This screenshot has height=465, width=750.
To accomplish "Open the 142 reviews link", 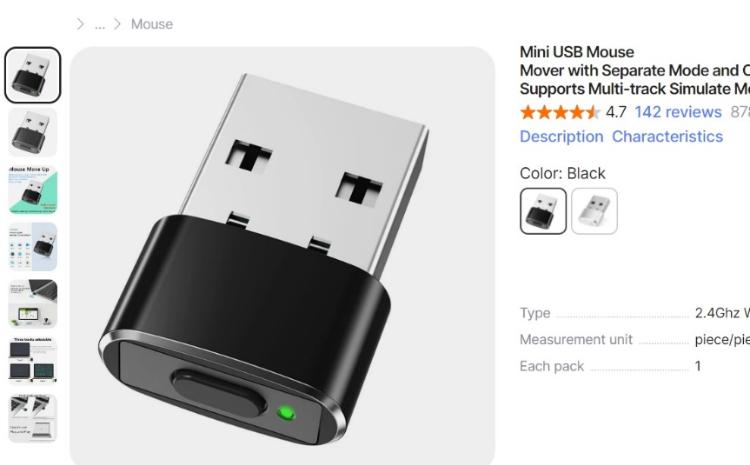I will click(x=678, y=112).
